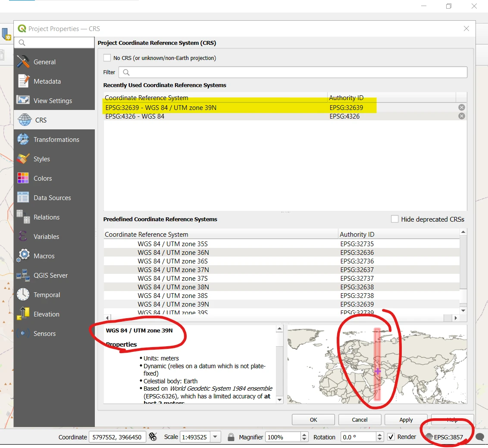Click the Help button
488x448 pixels.
point(452,420)
